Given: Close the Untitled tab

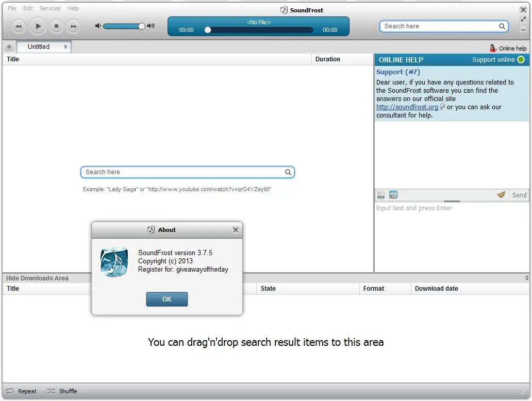Looking at the screenshot, I should pos(65,47).
